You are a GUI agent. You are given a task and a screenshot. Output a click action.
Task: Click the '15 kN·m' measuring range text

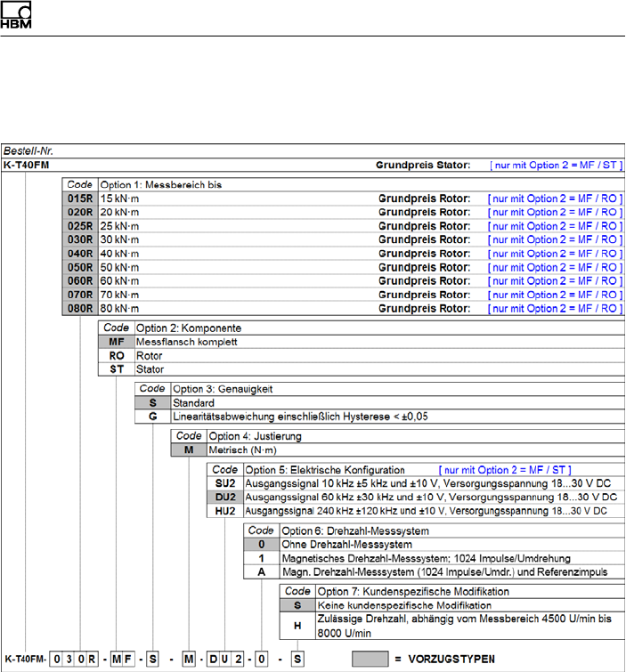[x=119, y=198]
